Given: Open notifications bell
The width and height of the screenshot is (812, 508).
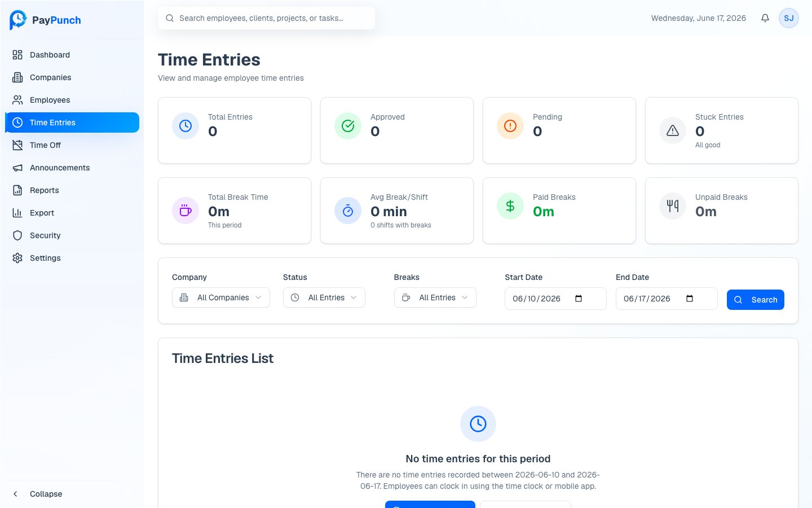Looking at the screenshot, I should pos(765,18).
